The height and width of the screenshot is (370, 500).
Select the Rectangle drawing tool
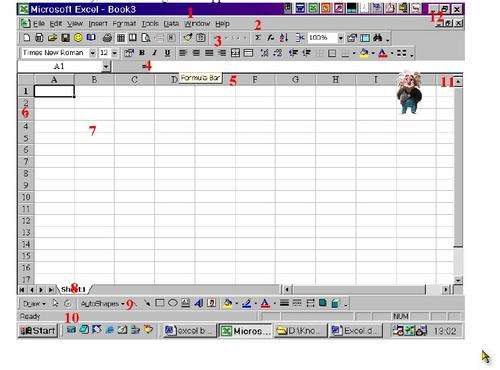pos(160,303)
